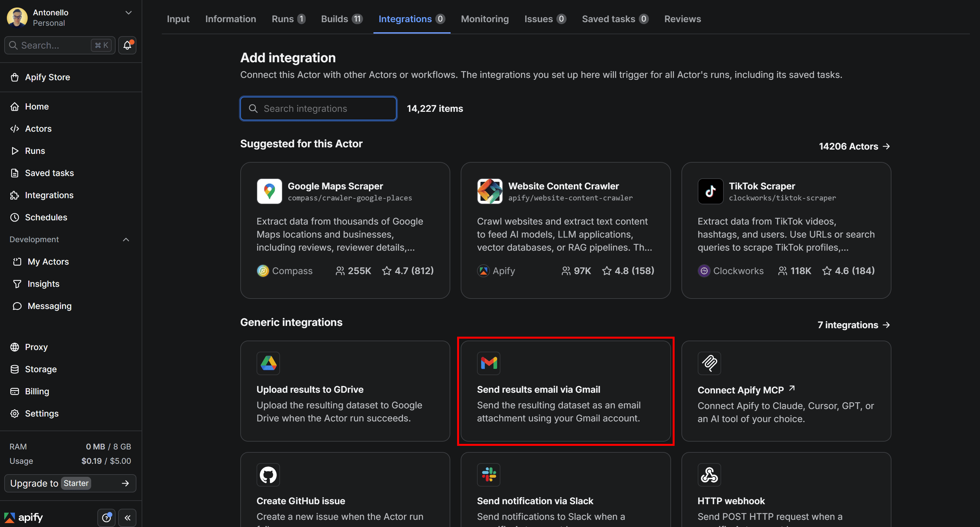The image size is (980, 527).
Task: Open Storage in the sidebar
Action: [41, 369]
